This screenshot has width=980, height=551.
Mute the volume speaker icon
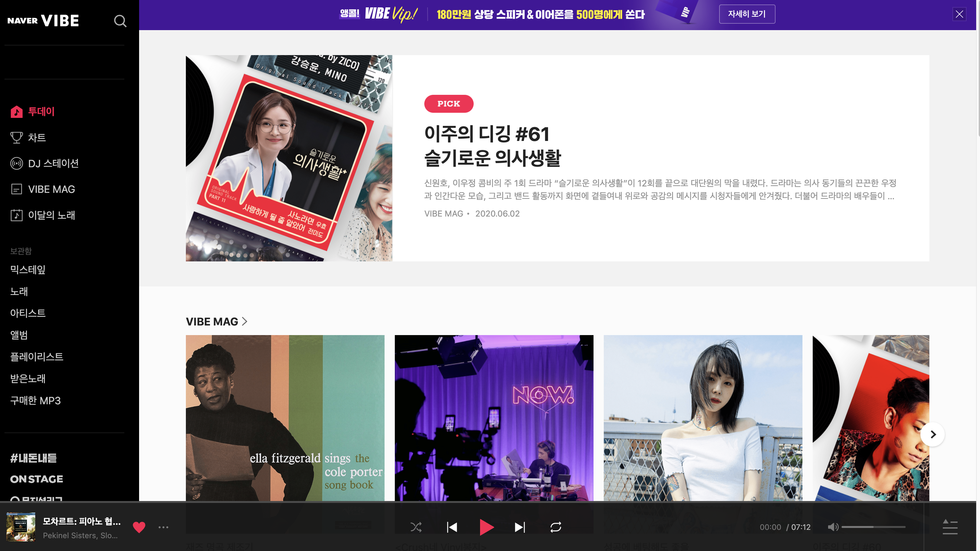coord(832,527)
